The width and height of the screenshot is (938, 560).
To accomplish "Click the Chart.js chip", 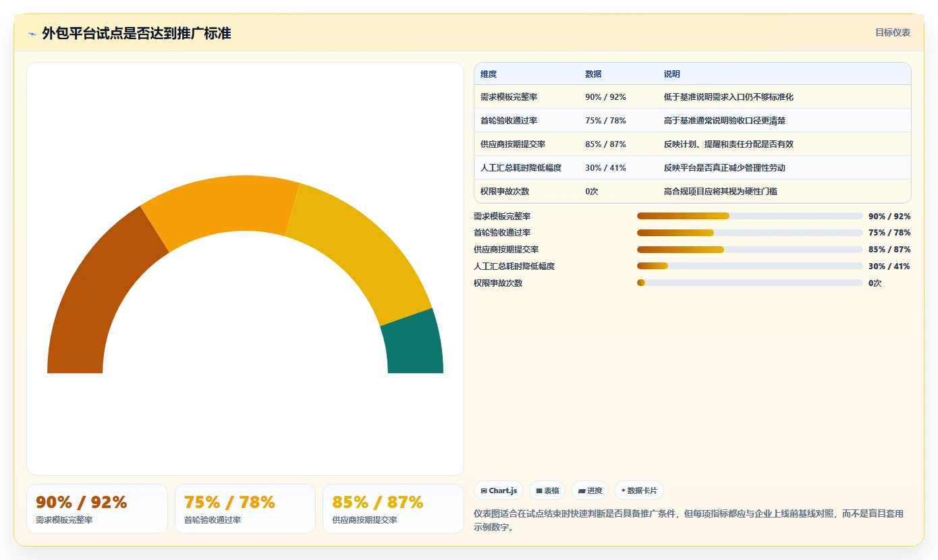I will coord(499,491).
